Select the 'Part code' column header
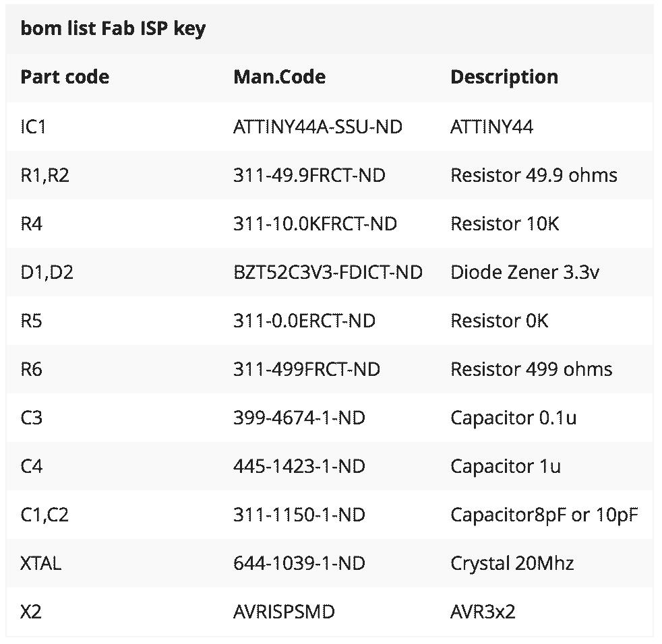The width and height of the screenshot is (662, 644). 65,77
